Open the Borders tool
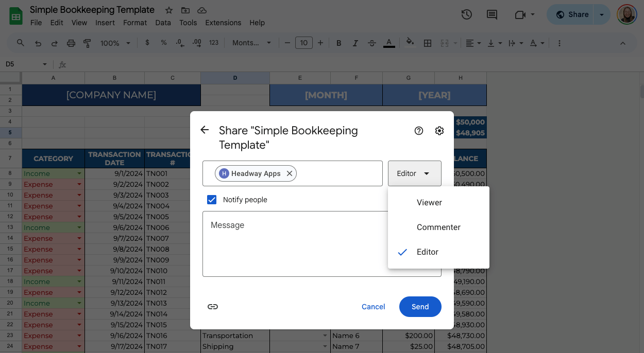 [x=428, y=43]
